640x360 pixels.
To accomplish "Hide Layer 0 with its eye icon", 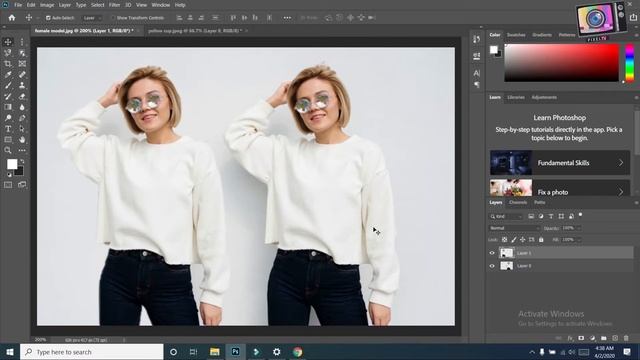I will (x=492, y=266).
